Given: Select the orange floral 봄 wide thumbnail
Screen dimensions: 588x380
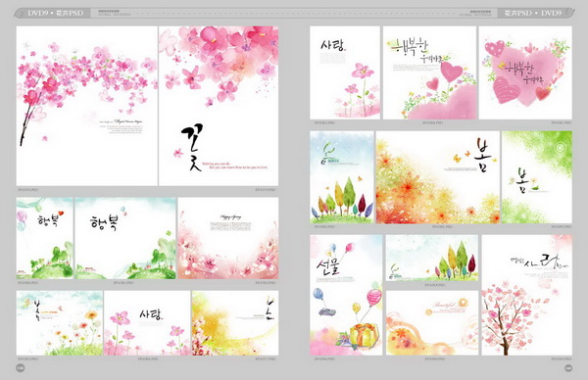Looking at the screenshot, I should click(x=438, y=177).
